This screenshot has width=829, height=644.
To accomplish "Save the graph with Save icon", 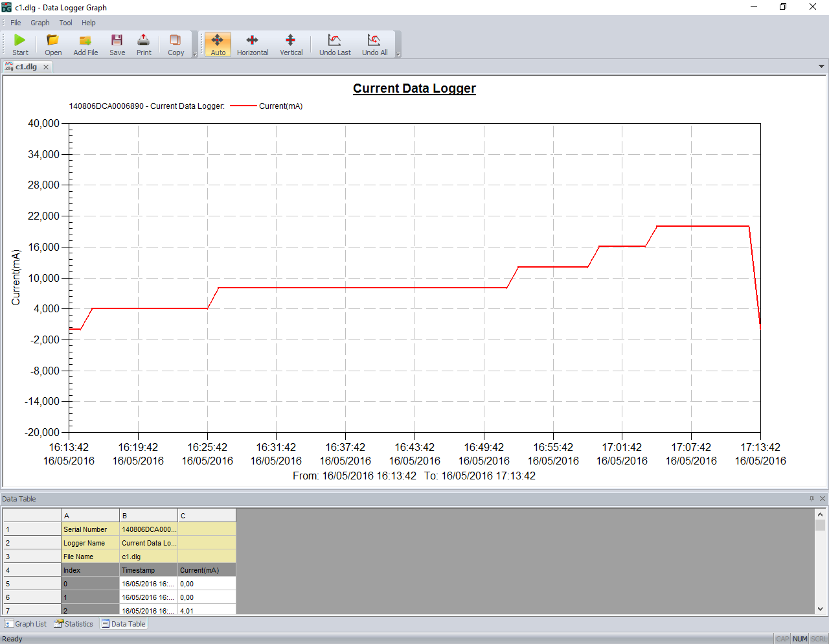I will [x=117, y=45].
